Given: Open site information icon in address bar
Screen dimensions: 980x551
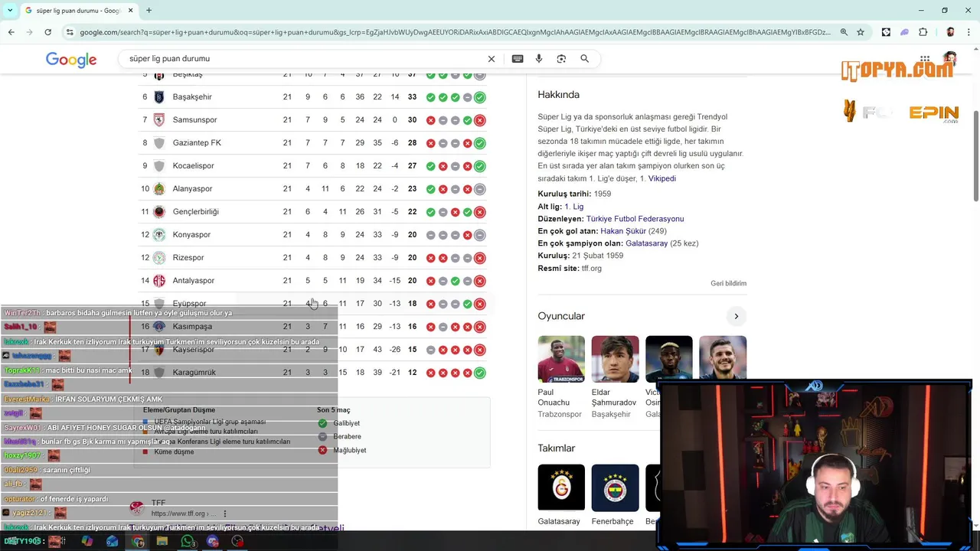Looking at the screenshot, I should (x=70, y=32).
